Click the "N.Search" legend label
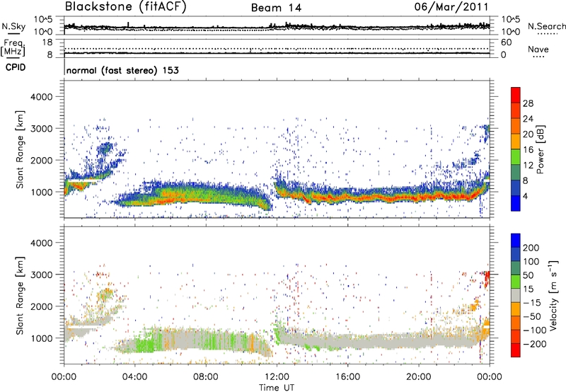 pyautogui.click(x=547, y=26)
